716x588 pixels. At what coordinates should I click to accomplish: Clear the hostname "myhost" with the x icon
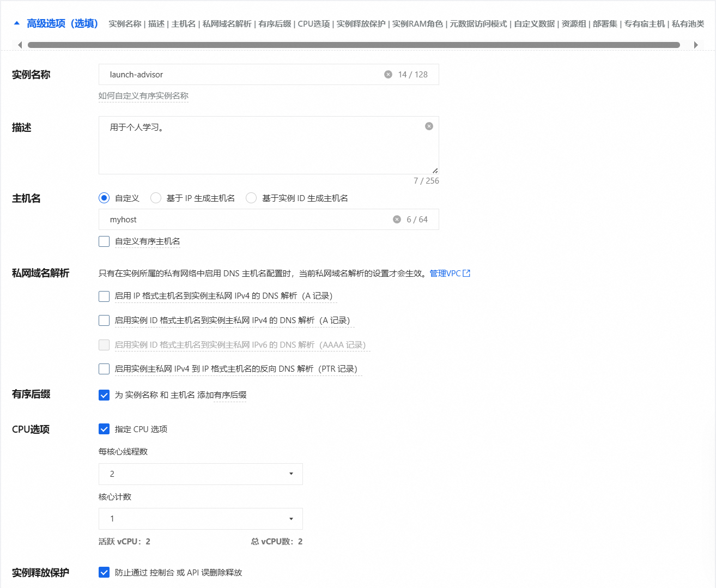(x=397, y=219)
